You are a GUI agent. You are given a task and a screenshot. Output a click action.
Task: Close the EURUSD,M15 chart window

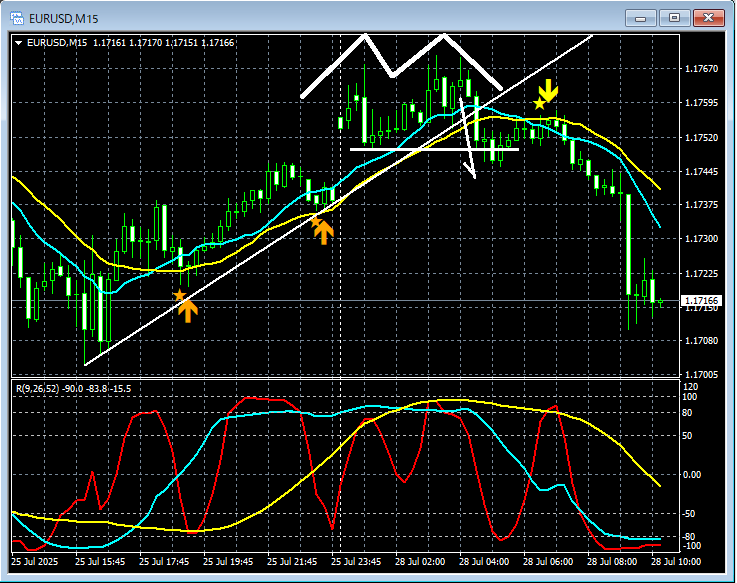709,18
